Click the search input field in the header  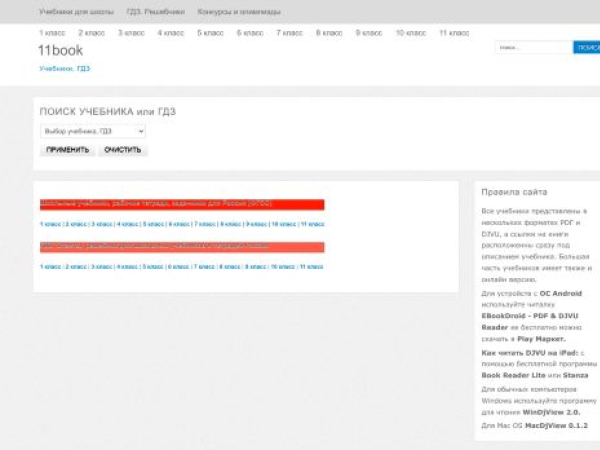point(533,47)
